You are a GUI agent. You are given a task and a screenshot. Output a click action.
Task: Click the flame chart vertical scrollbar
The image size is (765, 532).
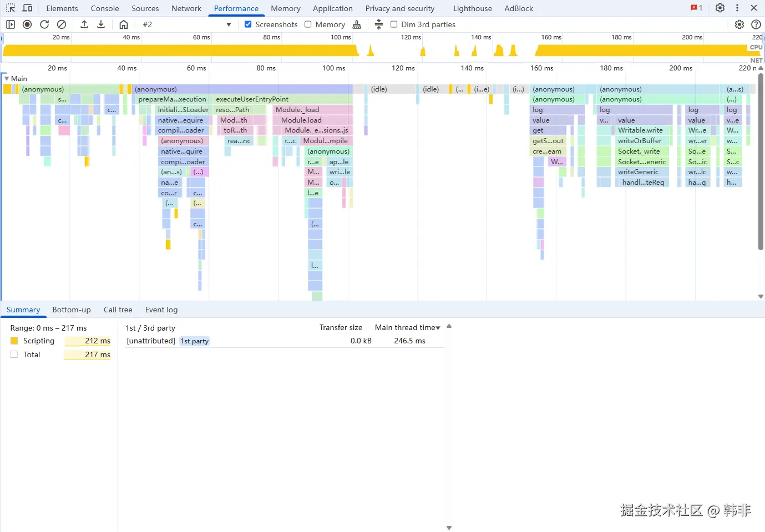tap(761, 161)
